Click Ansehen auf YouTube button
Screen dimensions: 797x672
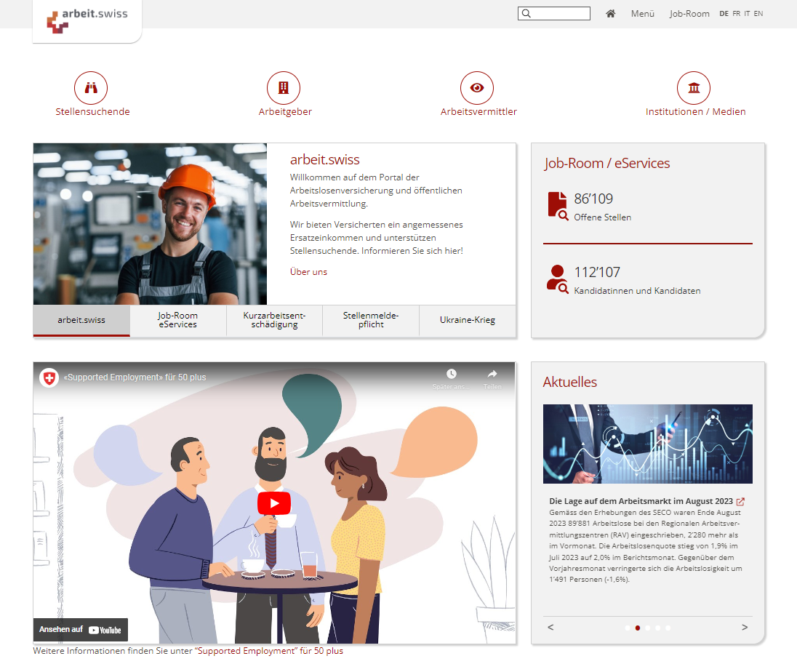pos(80,630)
